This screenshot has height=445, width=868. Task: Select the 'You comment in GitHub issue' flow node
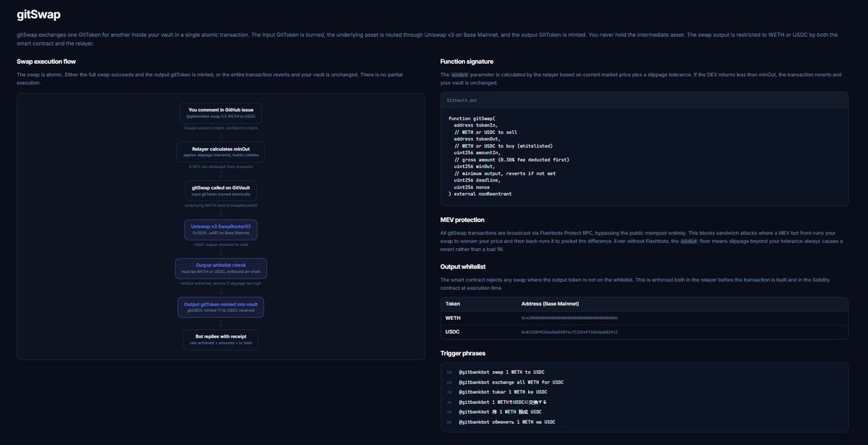pos(221,112)
